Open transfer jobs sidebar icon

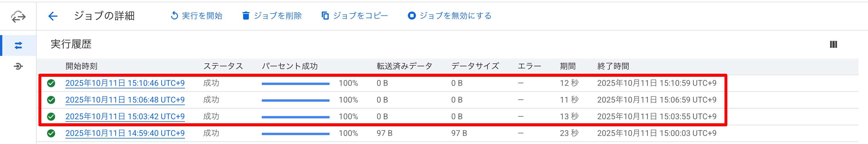coord(18,45)
